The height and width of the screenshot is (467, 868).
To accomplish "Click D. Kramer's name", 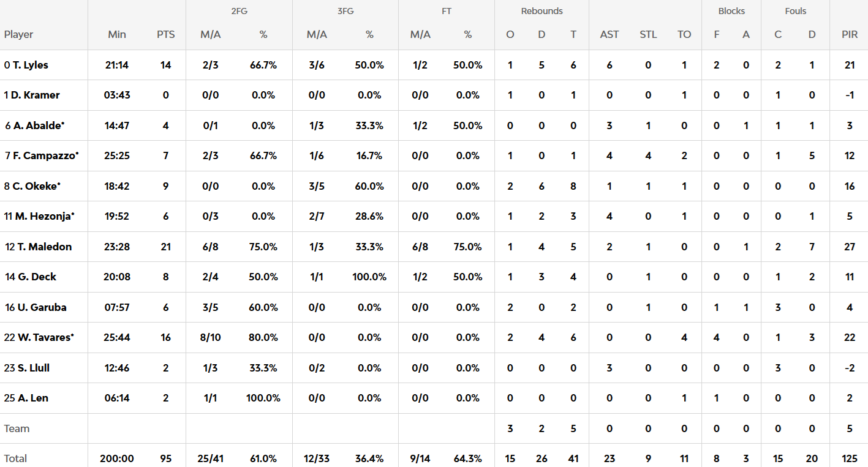I will point(35,95).
